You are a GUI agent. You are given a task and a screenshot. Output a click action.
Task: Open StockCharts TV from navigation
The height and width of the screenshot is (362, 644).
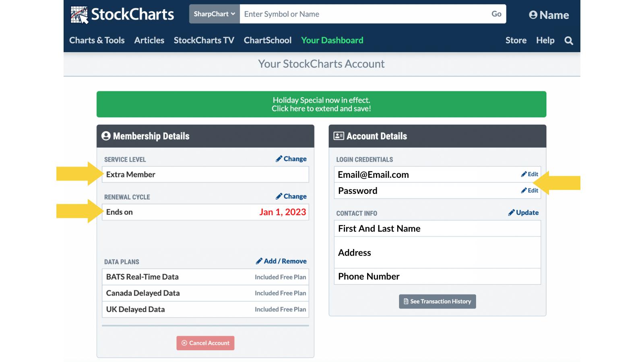point(204,40)
